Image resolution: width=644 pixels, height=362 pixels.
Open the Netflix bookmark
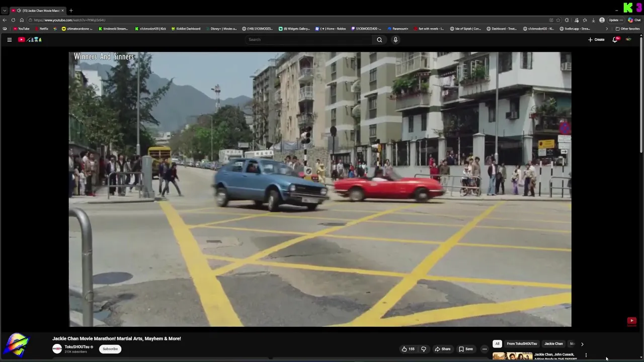(x=41, y=29)
